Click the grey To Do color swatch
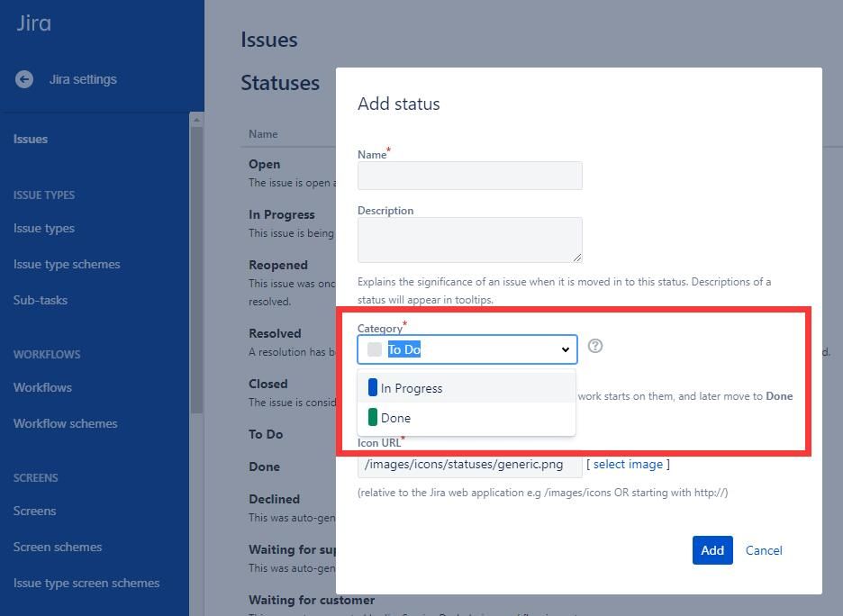843x616 pixels. click(374, 349)
